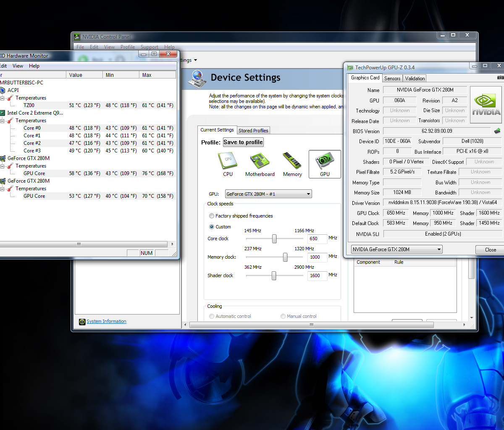Collapse Temperatures under first GeForce GTX 280M

2,166
